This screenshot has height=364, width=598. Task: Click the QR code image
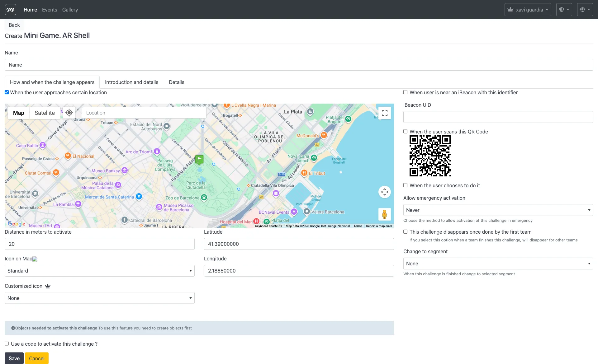pyautogui.click(x=430, y=156)
